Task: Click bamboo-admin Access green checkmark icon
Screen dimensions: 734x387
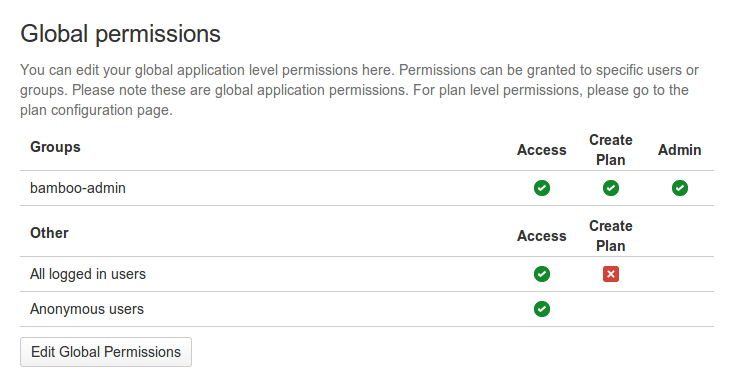Action: pos(542,188)
